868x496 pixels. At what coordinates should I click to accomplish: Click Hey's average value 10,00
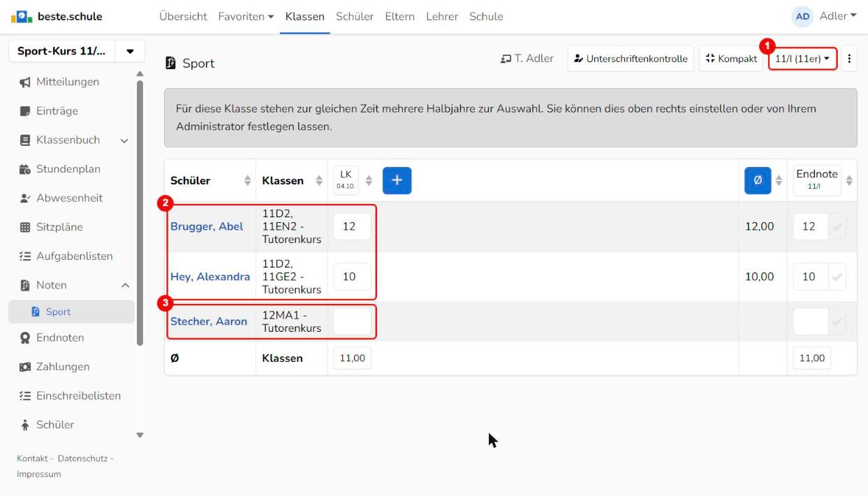coord(759,277)
